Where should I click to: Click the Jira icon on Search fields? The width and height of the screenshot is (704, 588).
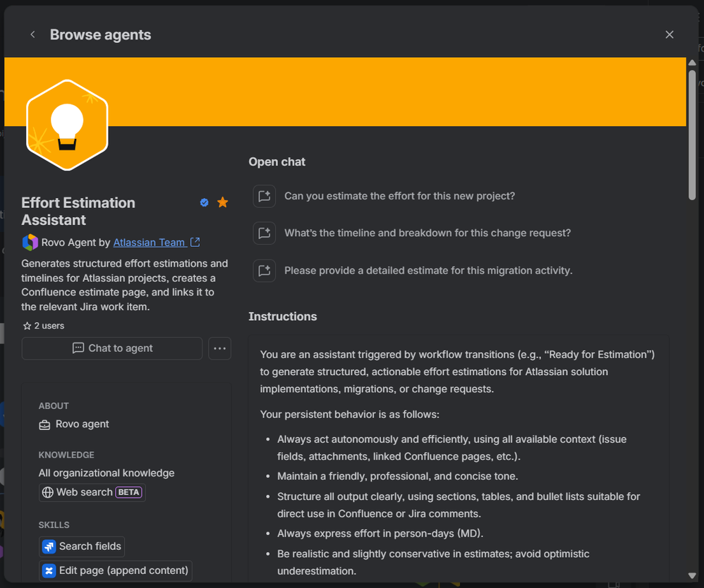[49, 546]
